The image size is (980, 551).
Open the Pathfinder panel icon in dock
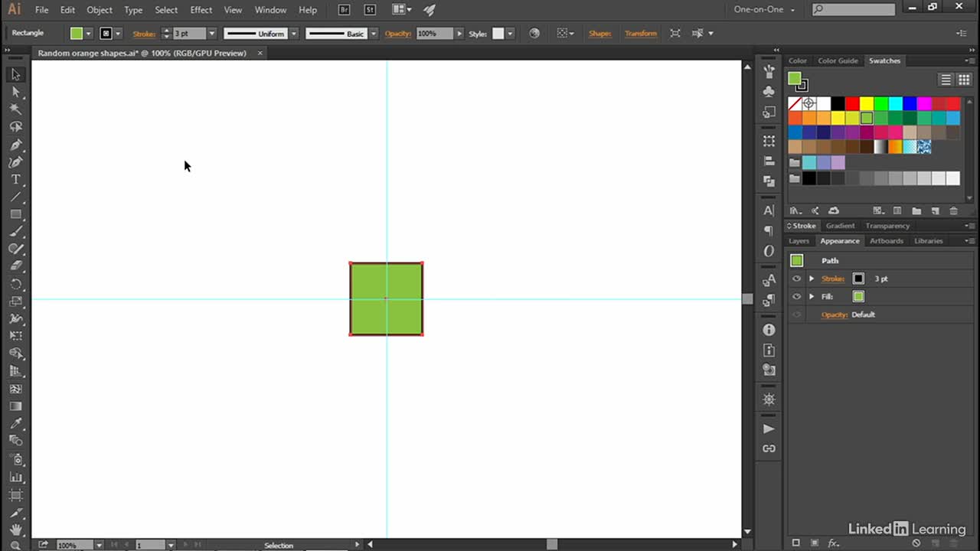(x=769, y=181)
